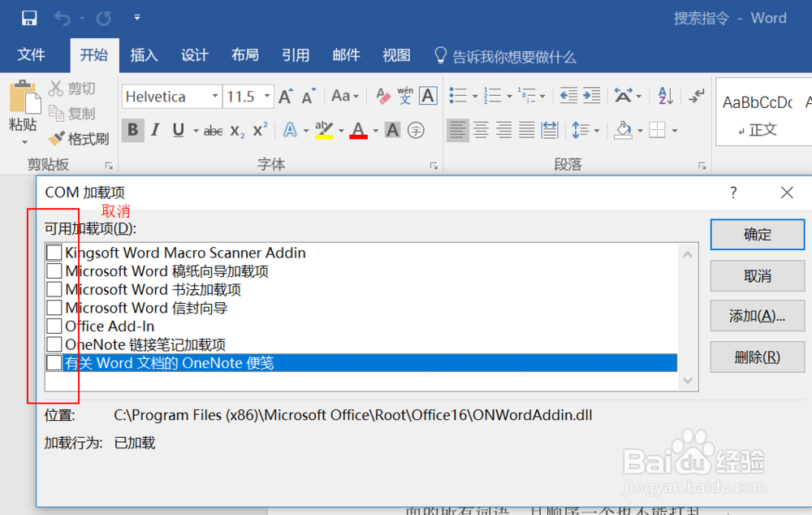Click the Enclosed Characters (字) icon
The image size is (812, 515).
point(416,130)
